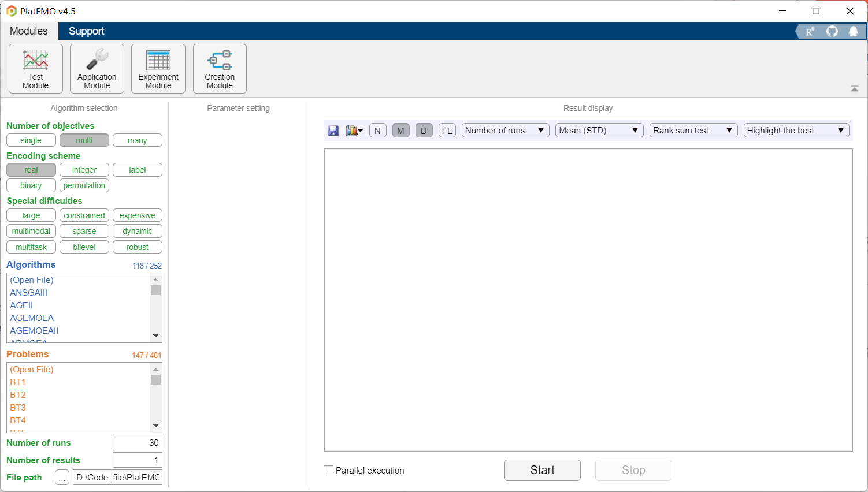Toggle the multi objective filter
868x492 pixels.
(x=84, y=140)
